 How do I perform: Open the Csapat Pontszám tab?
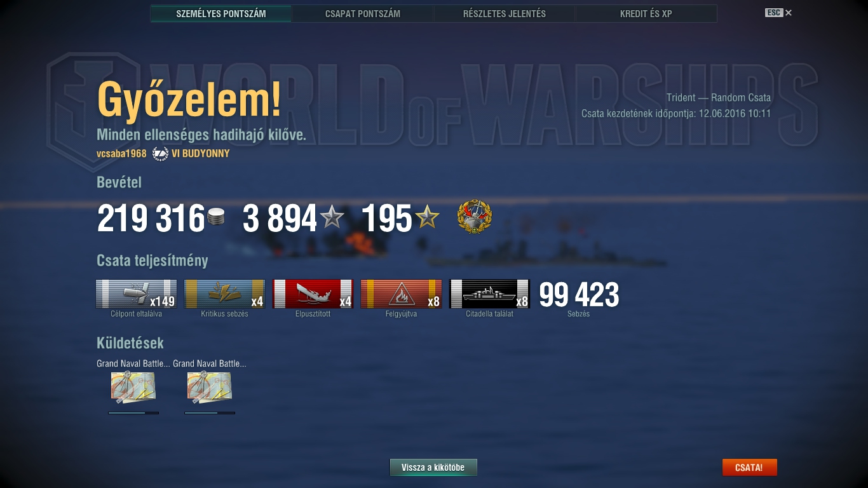[363, 13]
